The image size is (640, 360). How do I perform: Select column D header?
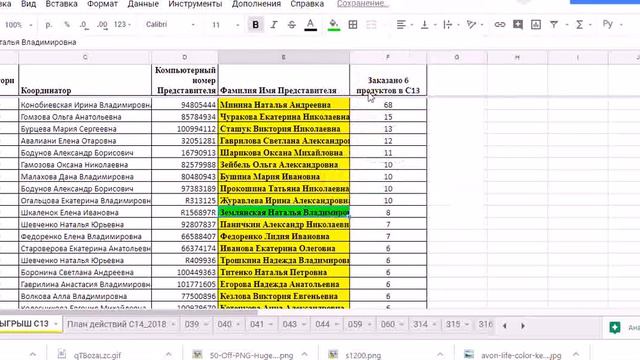184,58
